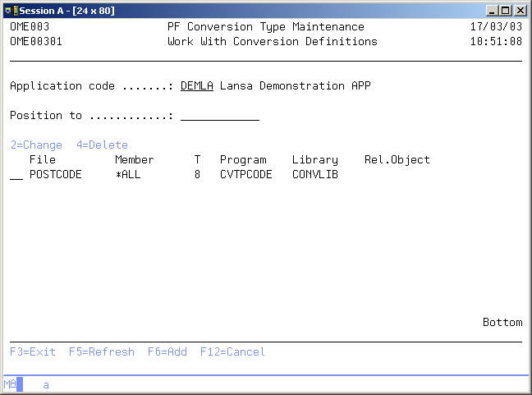Select the 2=Change option label

point(36,145)
